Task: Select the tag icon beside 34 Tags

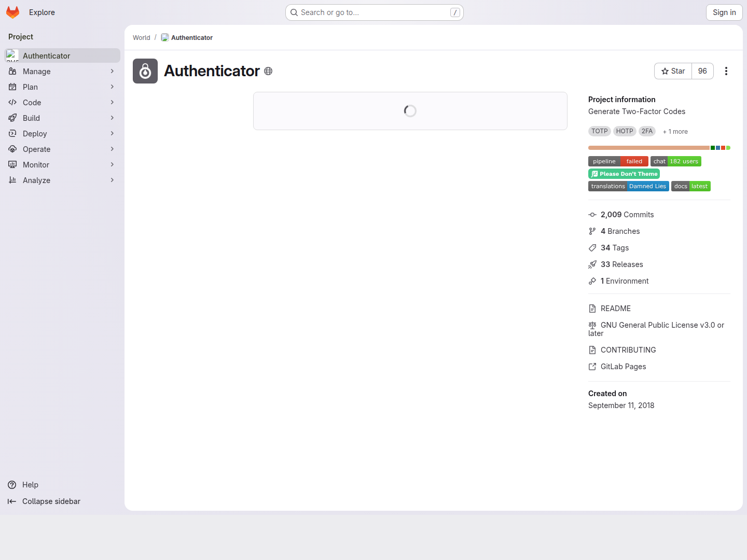Action: pyautogui.click(x=592, y=248)
